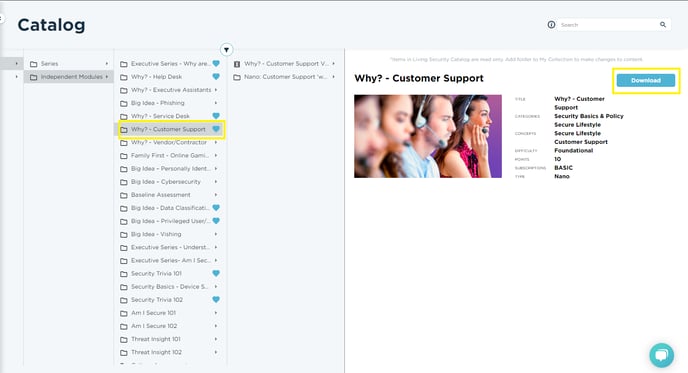Click the search magnifier icon

pos(663,25)
